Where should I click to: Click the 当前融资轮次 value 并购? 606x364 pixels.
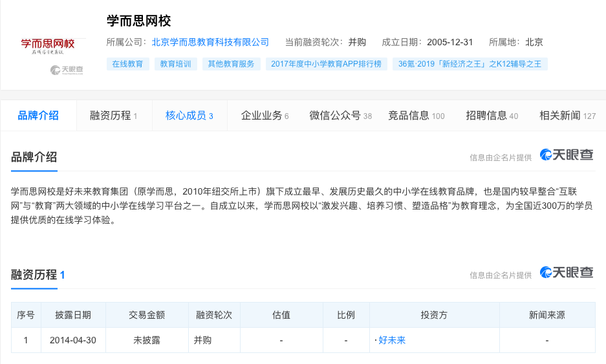357,42
